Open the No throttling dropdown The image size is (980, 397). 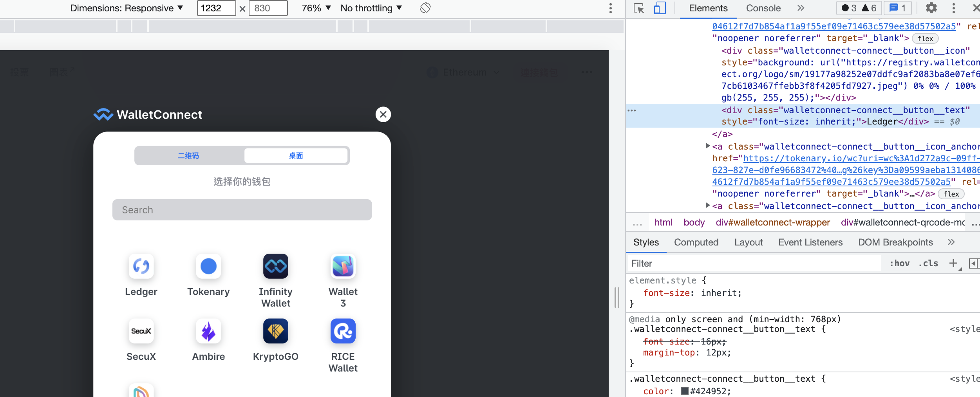click(x=371, y=8)
